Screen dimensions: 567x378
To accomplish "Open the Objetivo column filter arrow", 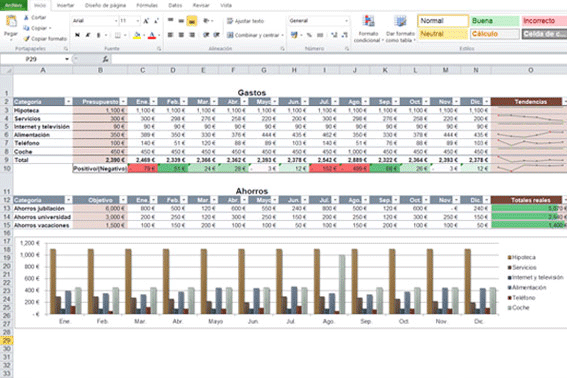I will click(x=123, y=200).
